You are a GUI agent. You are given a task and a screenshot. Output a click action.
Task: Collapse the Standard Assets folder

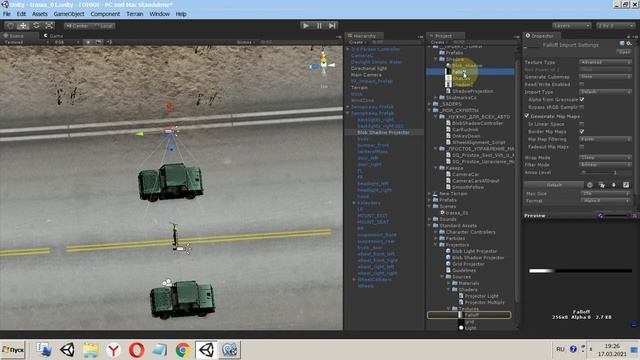click(x=429, y=225)
